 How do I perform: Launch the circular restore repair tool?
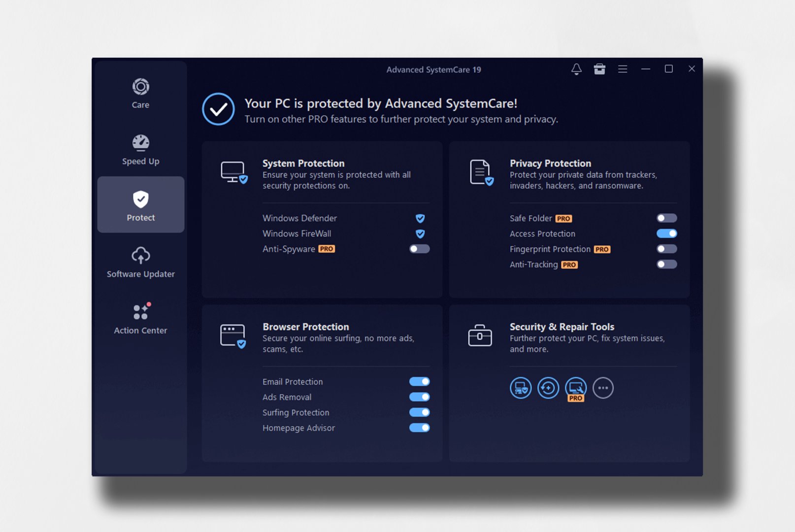(x=548, y=388)
